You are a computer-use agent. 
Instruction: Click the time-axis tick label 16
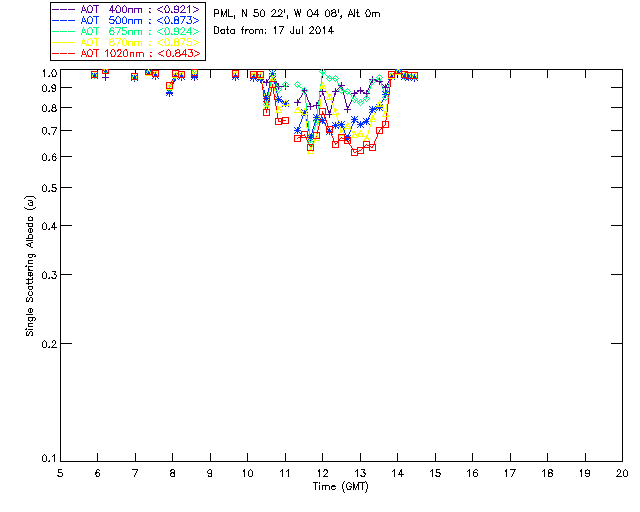click(472, 473)
